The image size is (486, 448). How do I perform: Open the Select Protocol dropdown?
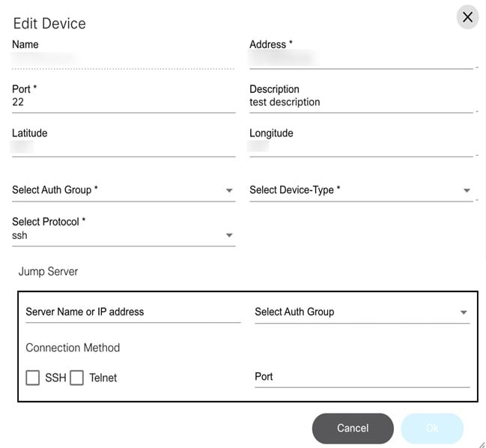pyautogui.click(x=124, y=235)
